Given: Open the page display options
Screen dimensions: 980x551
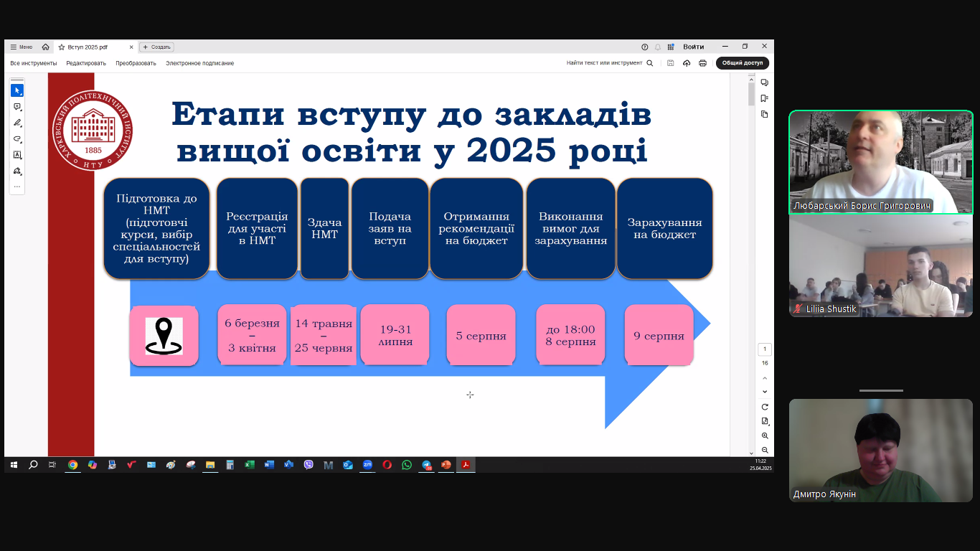Looking at the screenshot, I should (x=765, y=421).
